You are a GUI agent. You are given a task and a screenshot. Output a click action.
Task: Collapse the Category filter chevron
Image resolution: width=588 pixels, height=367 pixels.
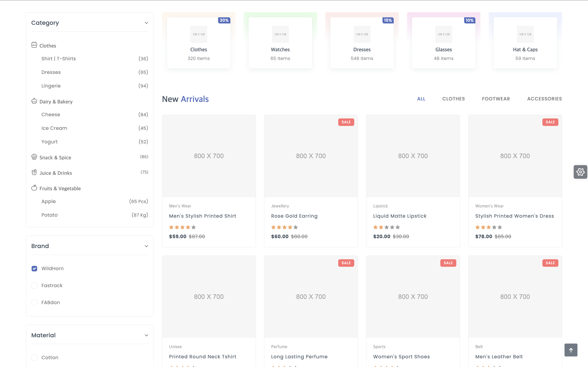146,23
